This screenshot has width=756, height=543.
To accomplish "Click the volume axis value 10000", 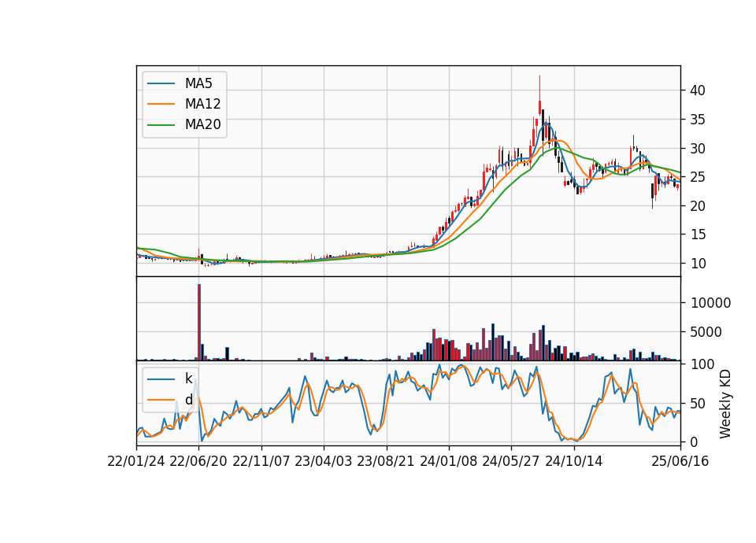I will 710,303.
